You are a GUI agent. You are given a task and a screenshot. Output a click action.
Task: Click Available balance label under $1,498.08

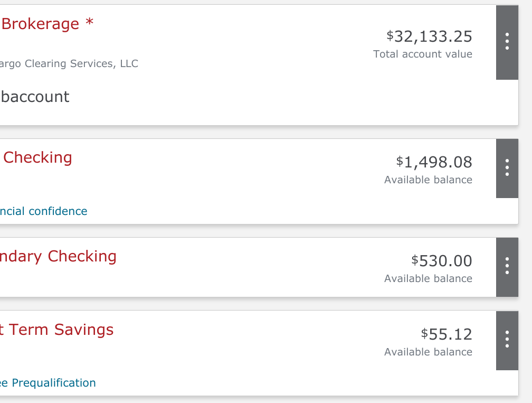pyautogui.click(x=428, y=180)
